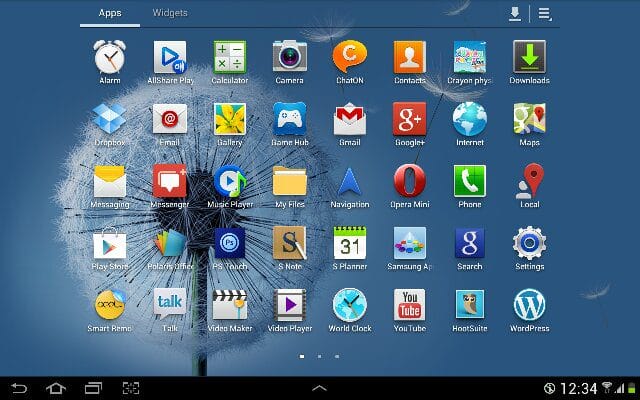The image size is (640, 400).
Task: Select the first apps page indicator
Action: pyautogui.click(x=302, y=356)
